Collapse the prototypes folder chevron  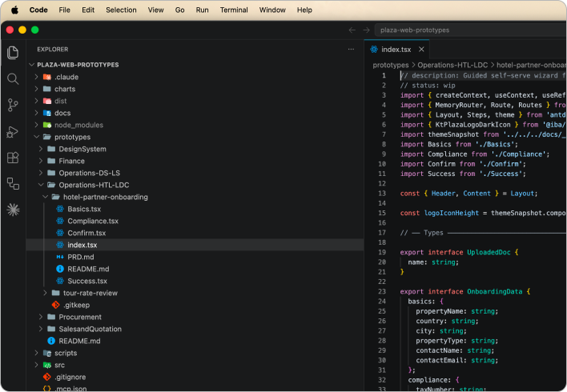coord(36,137)
